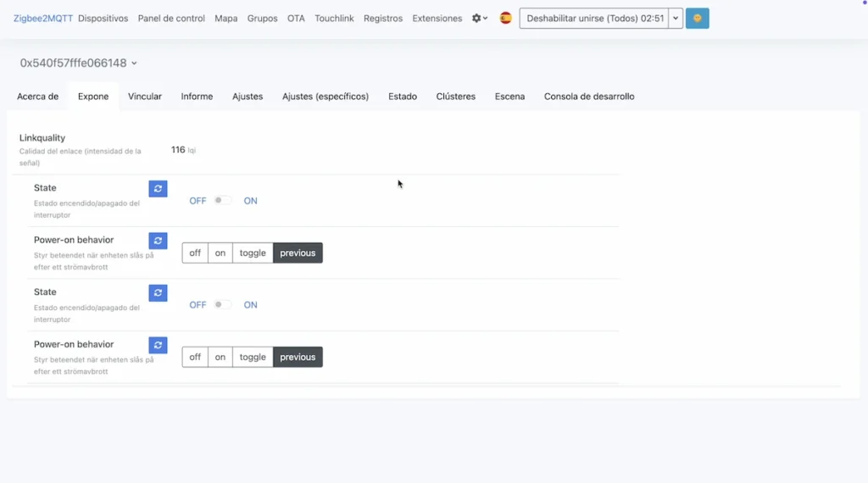Toggle the second State switch
This screenshot has width=868, height=483.
pos(223,305)
